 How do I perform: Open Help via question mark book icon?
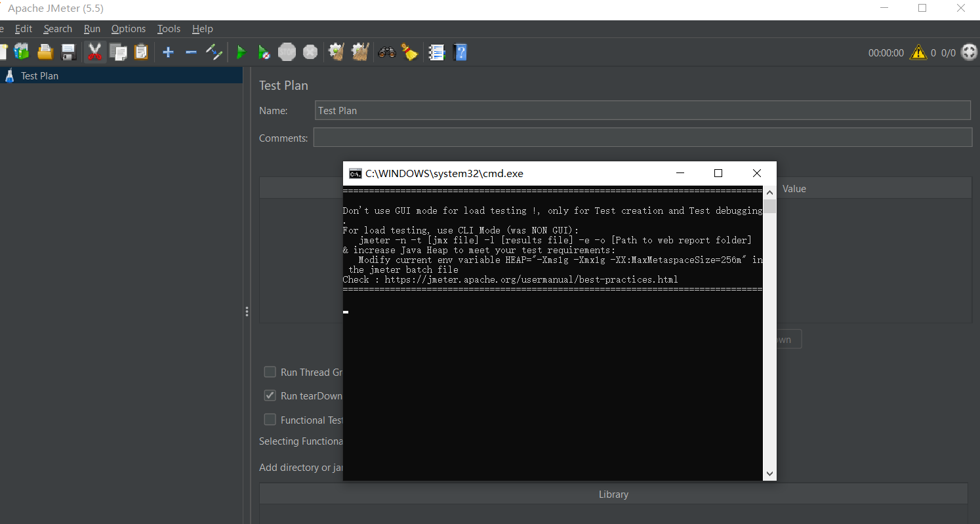tap(460, 52)
